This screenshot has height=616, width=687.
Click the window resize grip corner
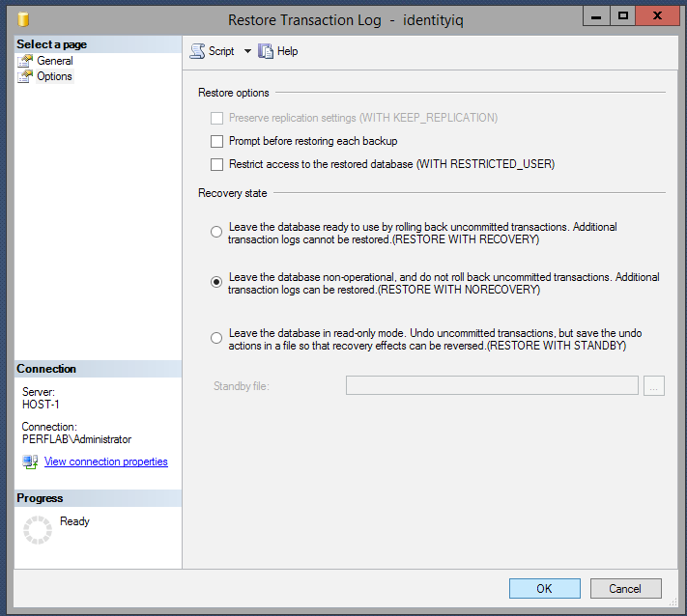tap(673, 602)
